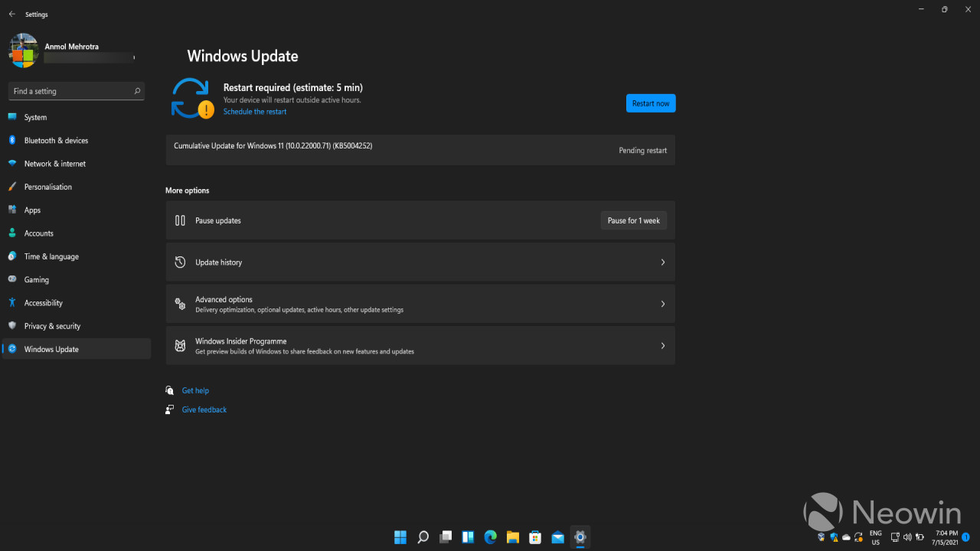The width and height of the screenshot is (980, 551).
Task: Select Privacy & security in the sidebar
Action: pyautogui.click(x=52, y=325)
